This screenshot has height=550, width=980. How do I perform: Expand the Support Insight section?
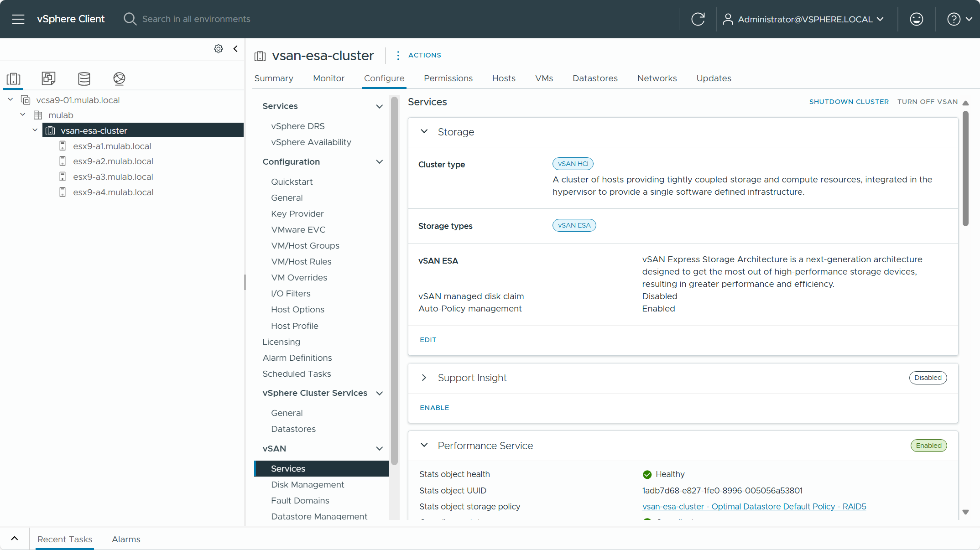point(424,378)
